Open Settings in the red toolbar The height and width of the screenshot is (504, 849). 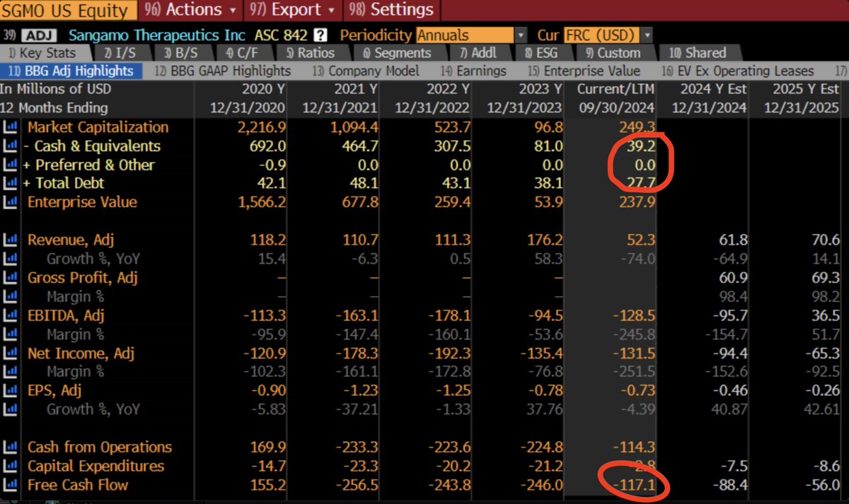pos(391,10)
